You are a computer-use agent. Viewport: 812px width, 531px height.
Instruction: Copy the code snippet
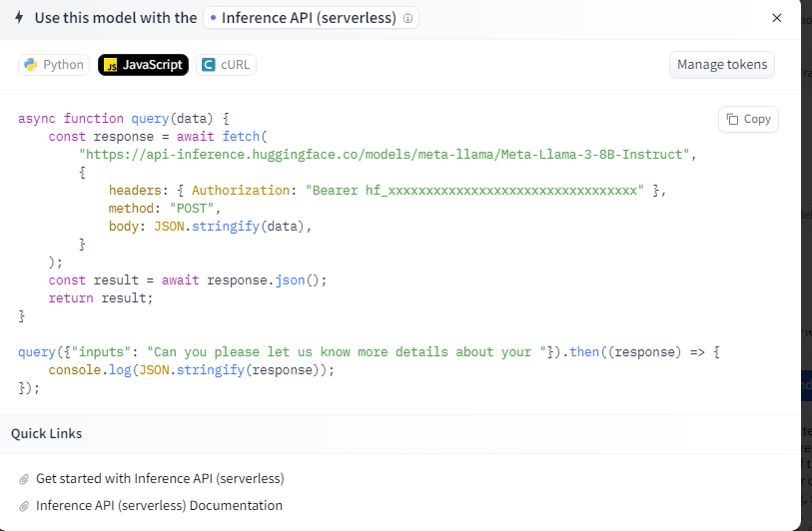pyautogui.click(x=748, y=119)
